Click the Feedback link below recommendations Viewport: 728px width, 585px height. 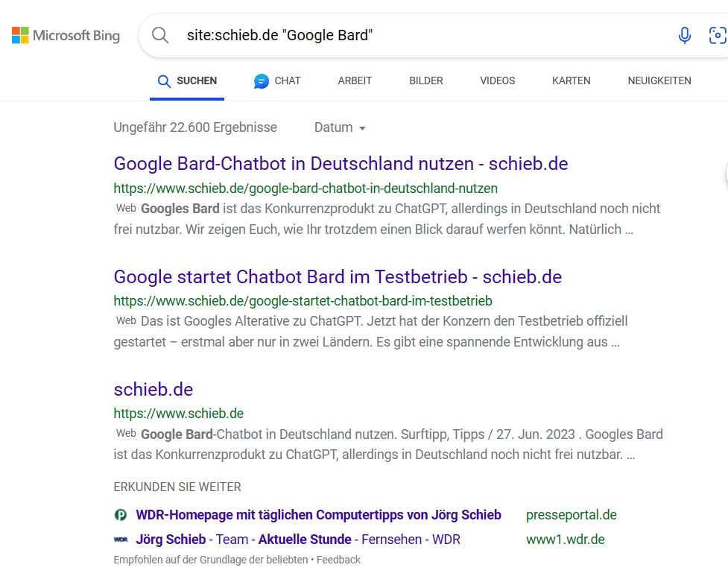click(338, 560)
